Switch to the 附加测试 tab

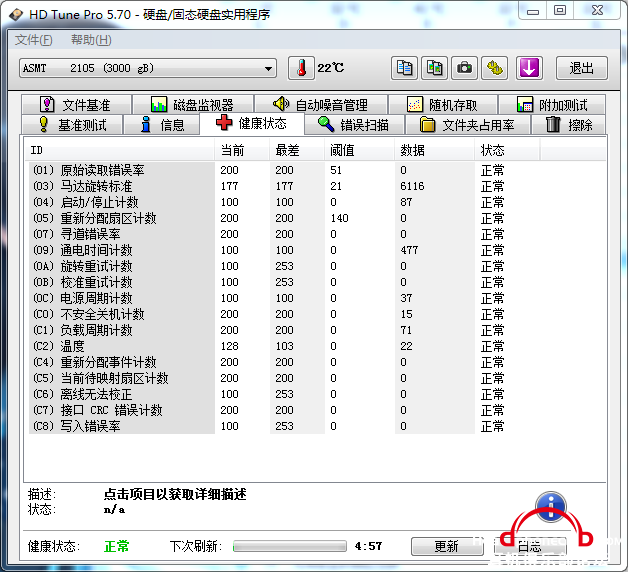point(552,105)
